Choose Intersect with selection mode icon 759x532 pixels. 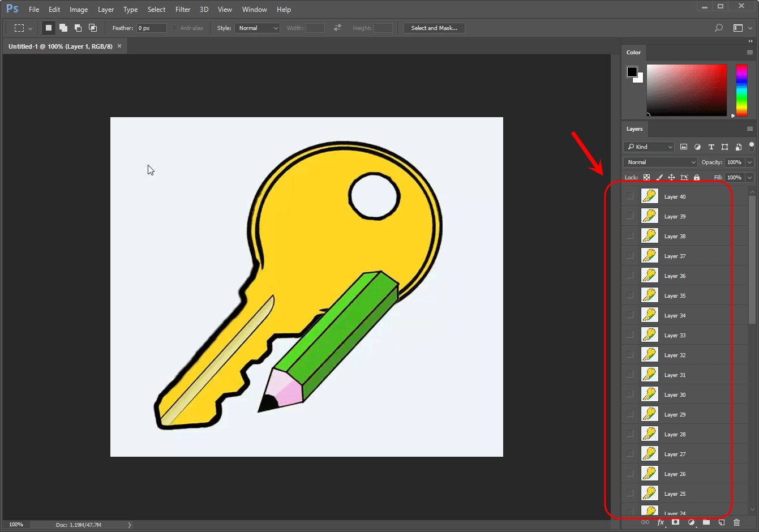click(x=93, y=28)
